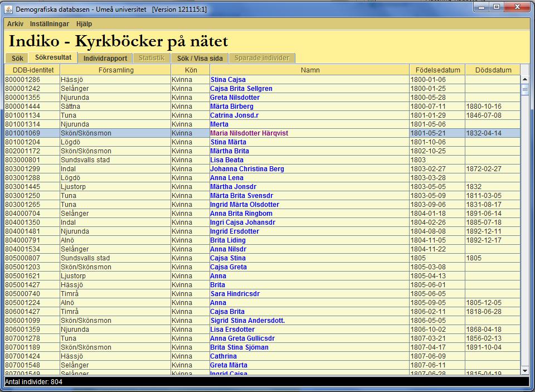This screenshot has height=392, width=535.
Task: Switch to the Sök tab
Action: [x=17, y=58]
